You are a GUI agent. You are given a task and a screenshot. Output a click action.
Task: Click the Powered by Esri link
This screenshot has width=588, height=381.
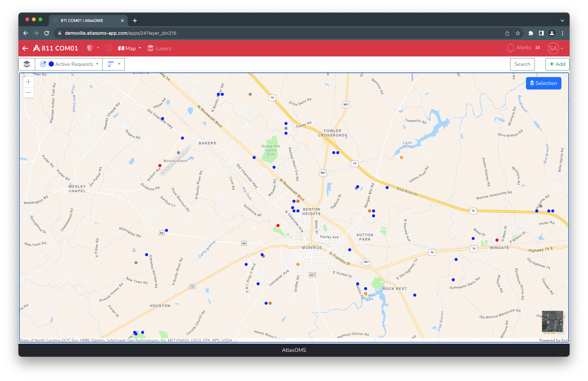(554, 340)
